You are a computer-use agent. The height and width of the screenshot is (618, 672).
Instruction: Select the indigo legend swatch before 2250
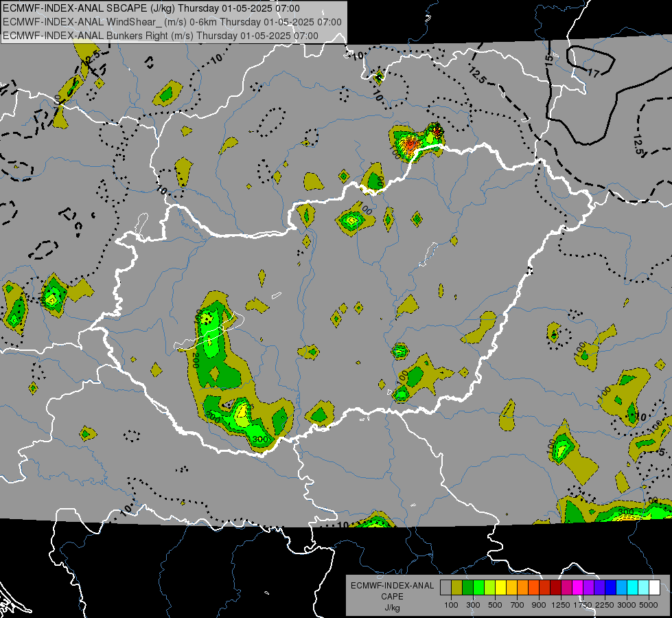[x=599, y=588]
